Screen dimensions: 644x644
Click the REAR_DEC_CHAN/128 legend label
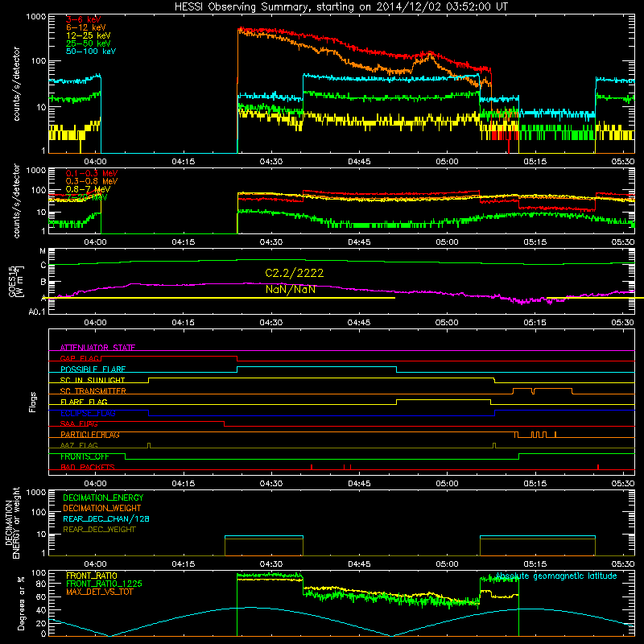106,518
